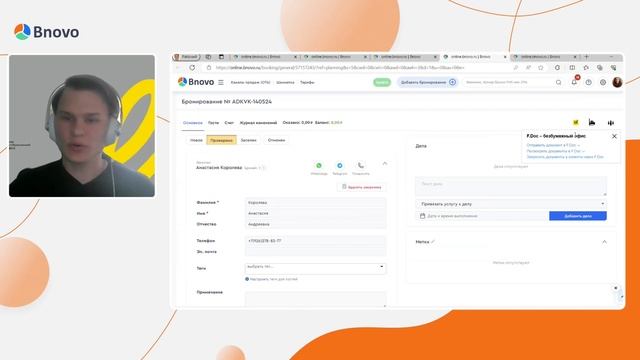Open the second F.Doc link
This screenshot has height=360, width=640.
point(556,151)
